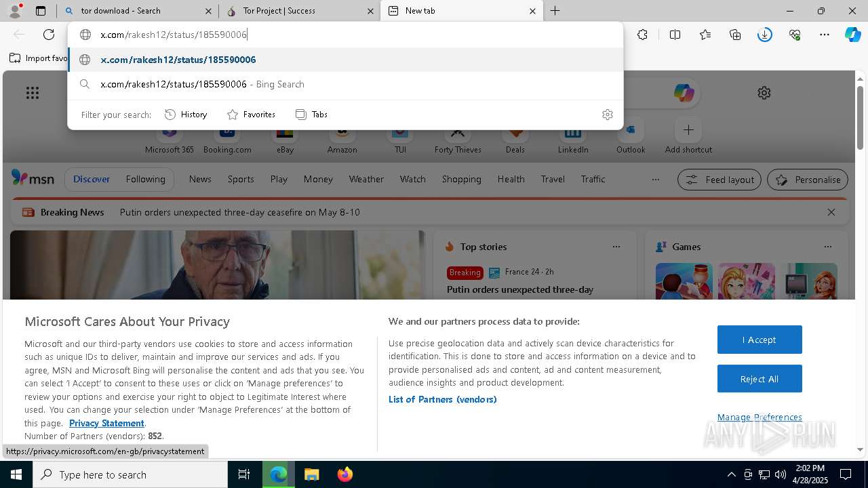The width and height of the screenshot is (868, 488).
Task: Open Task View on the taskbar
Action: [x=244, y=474]
